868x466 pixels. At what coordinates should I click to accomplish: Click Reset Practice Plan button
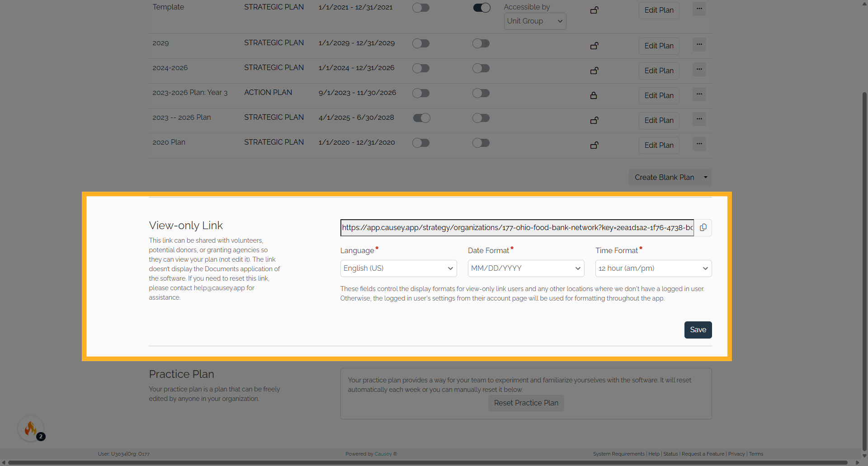tap(526, 403)
